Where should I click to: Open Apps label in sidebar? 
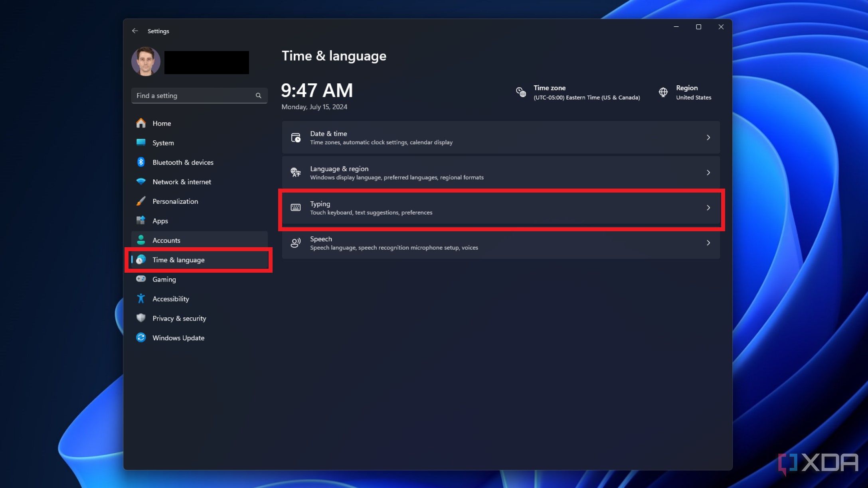point(160,221)
